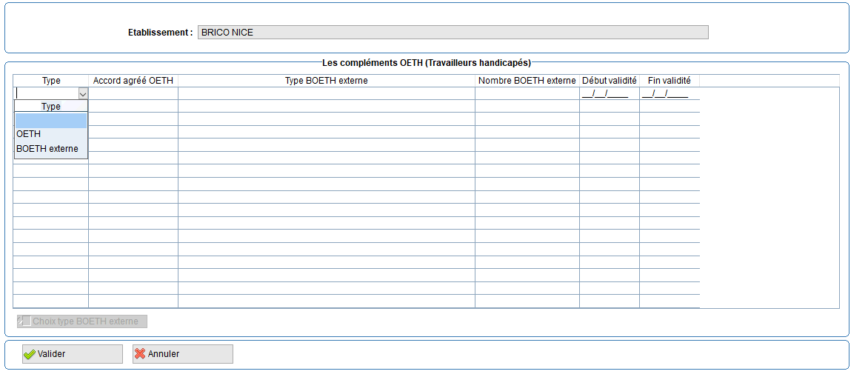
Task: Click the Début validité column header
Action: tap(610, 81)
